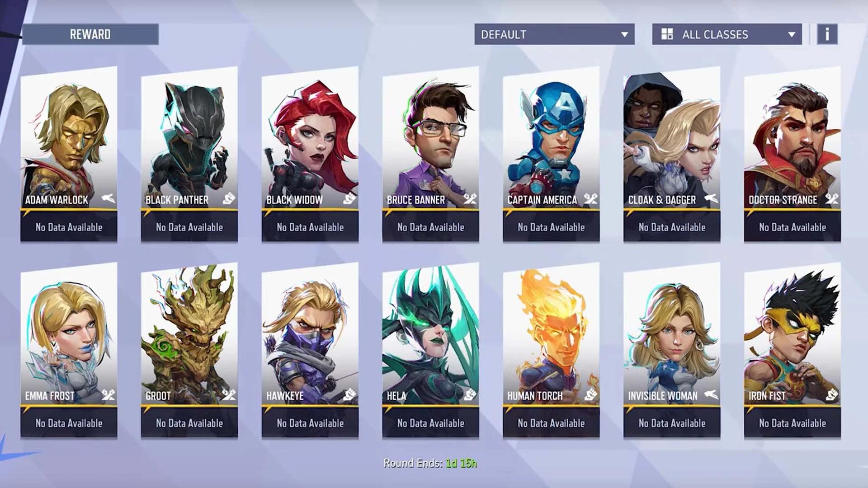Screen dimensions: 868x488
Task: Pick the Human Torch card
Action: [x=551, y=350]
